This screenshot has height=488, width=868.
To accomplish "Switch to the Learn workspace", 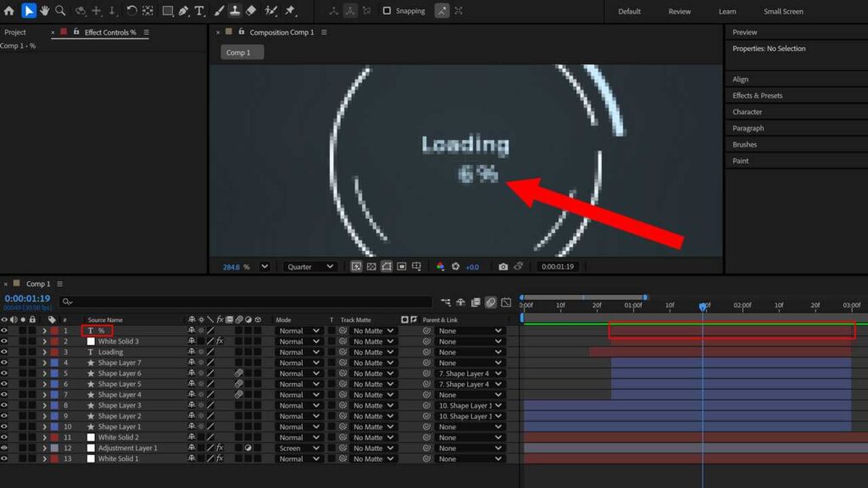I will [727, 11].
